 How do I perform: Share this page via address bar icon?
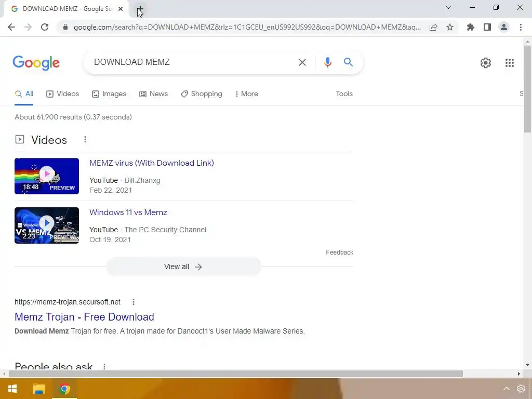coord(433,27)
